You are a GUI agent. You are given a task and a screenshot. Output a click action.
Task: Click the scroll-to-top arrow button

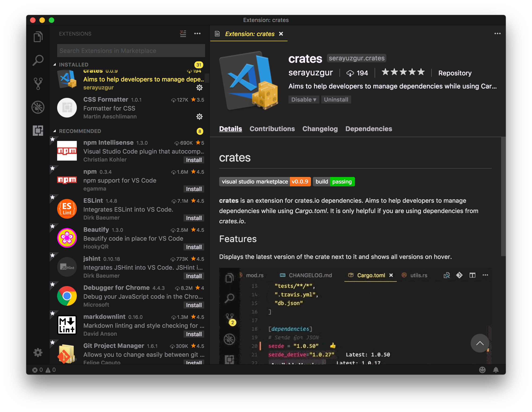click(480, 343)
